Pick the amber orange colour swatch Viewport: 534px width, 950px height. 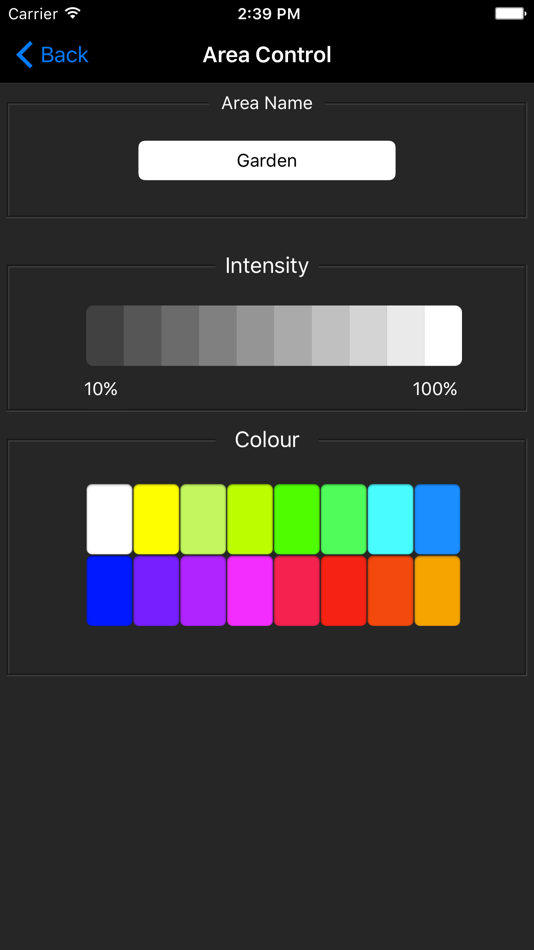click(x=438, y=591)
